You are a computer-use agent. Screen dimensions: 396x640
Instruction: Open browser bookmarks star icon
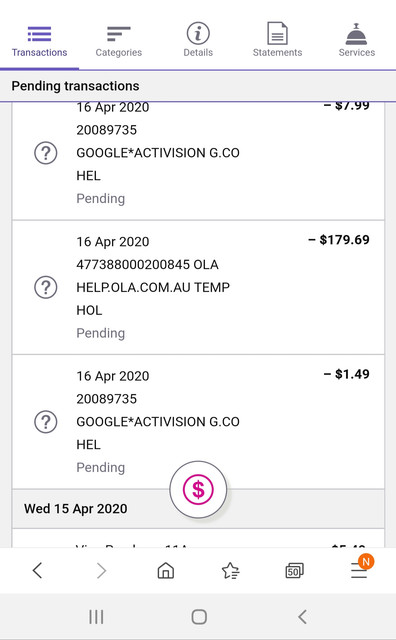(x=230, y=571)
